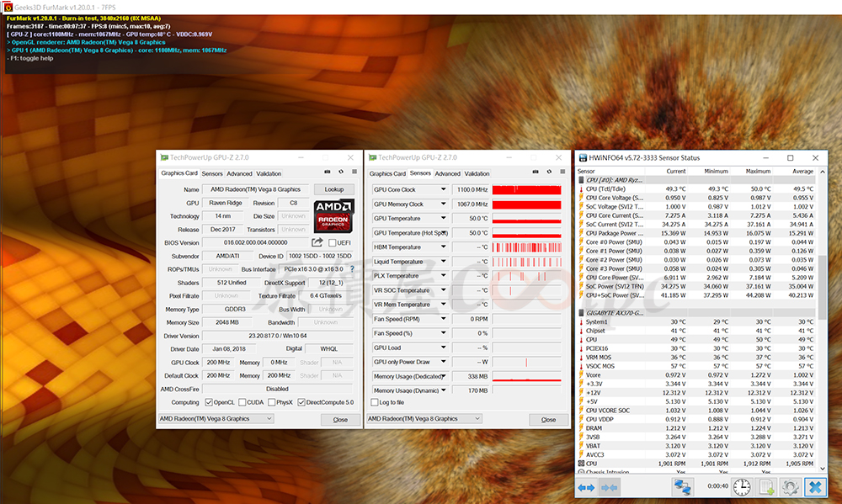Open Advanced tab in GPU-Z Graphics Card window
Viewport: 842px width, 504px height.
pos(239,174)
